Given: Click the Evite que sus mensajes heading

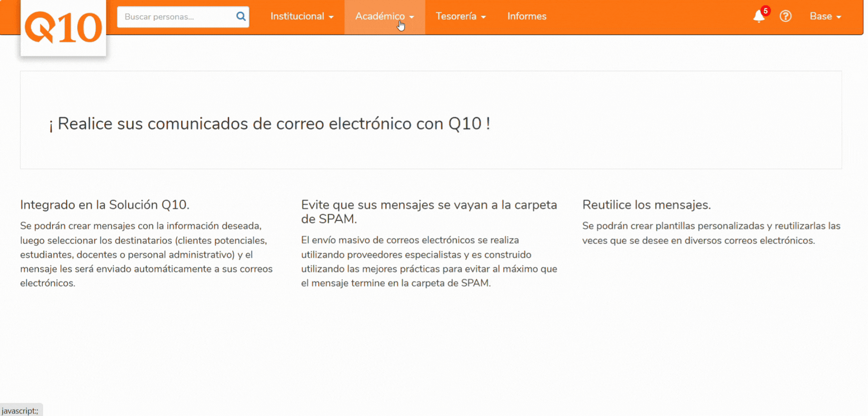Looking at the screenshot, I should (x=429, y=212).
